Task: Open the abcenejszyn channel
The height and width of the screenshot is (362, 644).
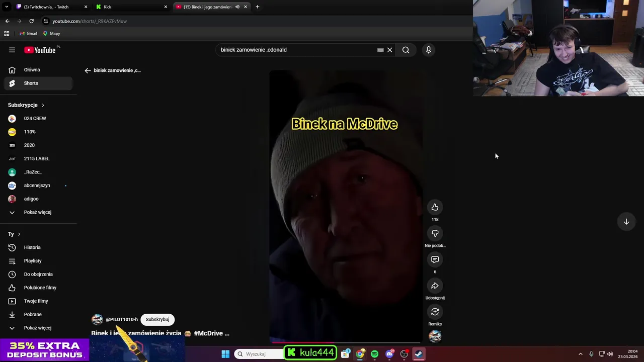Action: coord(38,186)
